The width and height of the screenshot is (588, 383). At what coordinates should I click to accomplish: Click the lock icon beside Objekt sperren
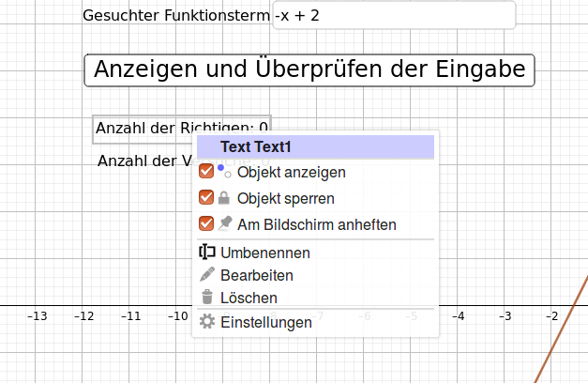point(224,198)
